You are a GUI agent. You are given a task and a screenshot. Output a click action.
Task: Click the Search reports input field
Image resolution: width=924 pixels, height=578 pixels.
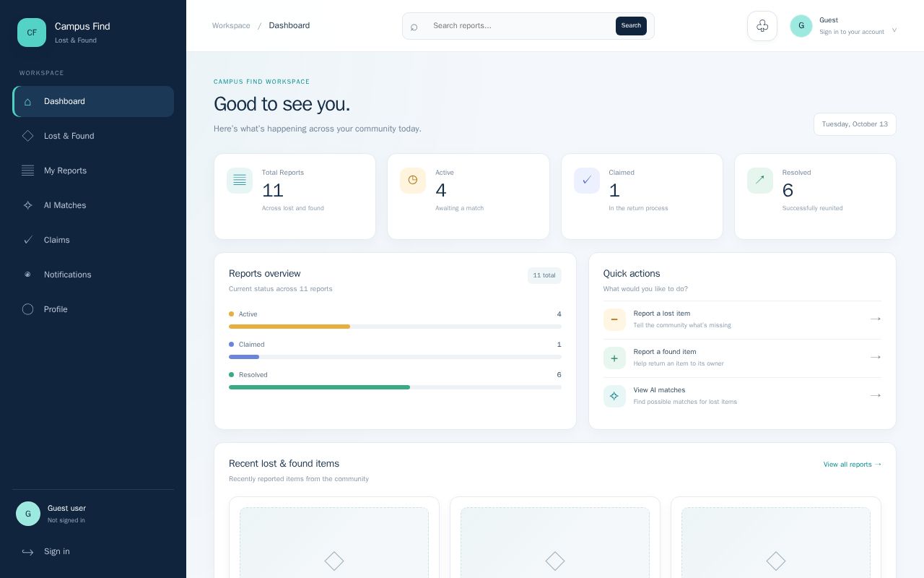520,25
